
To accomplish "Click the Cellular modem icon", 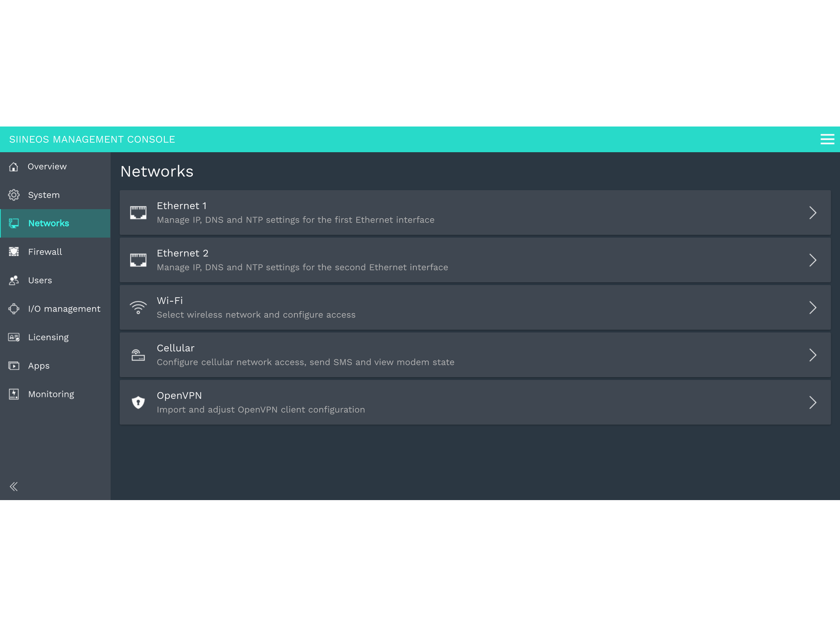I will click(138, 355).
